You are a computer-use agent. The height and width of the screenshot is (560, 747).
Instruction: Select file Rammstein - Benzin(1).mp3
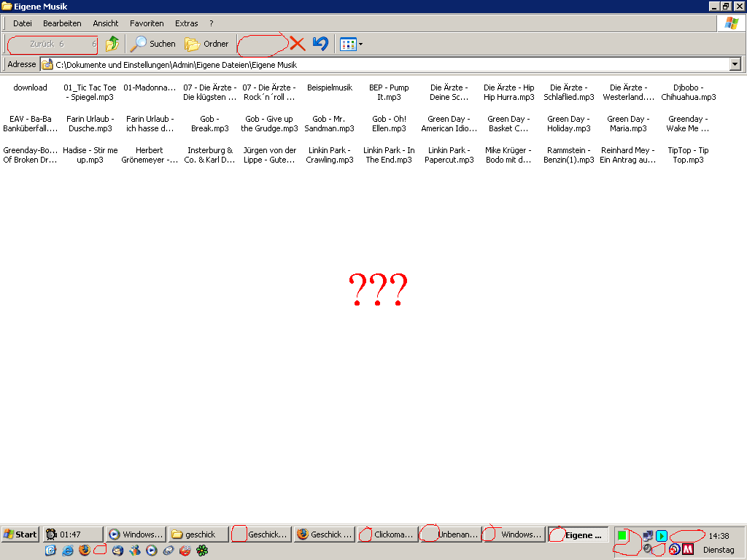(x=568, y=155)
